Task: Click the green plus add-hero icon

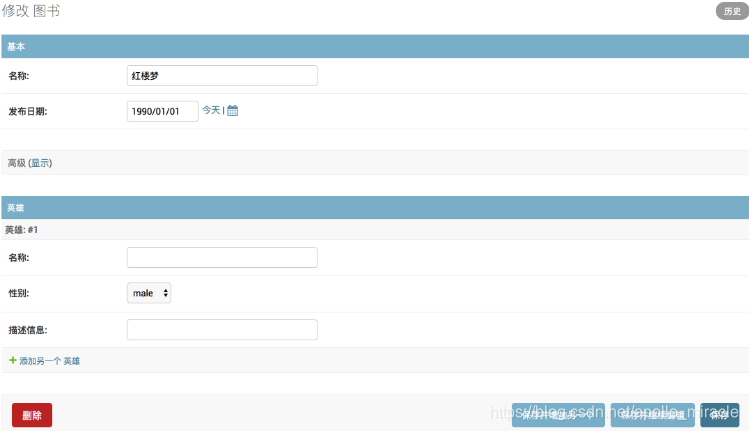Action: coord(13,360)
